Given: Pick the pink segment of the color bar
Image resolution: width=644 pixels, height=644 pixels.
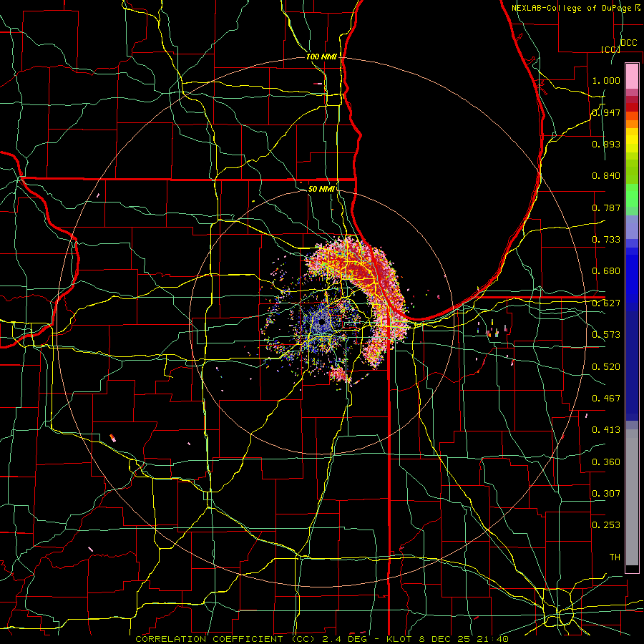Looking at the screenshot, I should point(632,76).
